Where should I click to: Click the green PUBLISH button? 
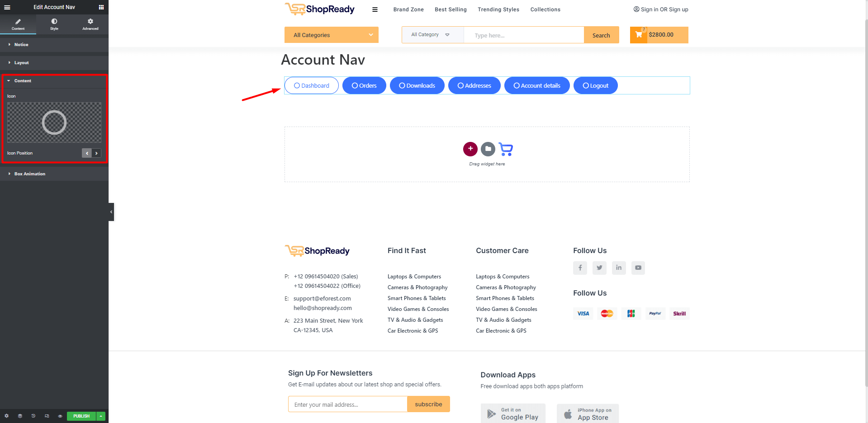(81, 416)
